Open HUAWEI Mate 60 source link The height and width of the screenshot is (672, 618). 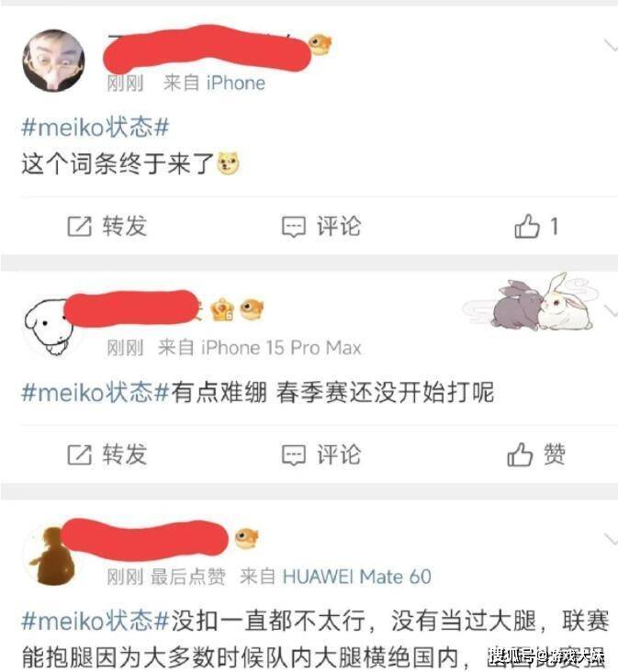[356, 577]
